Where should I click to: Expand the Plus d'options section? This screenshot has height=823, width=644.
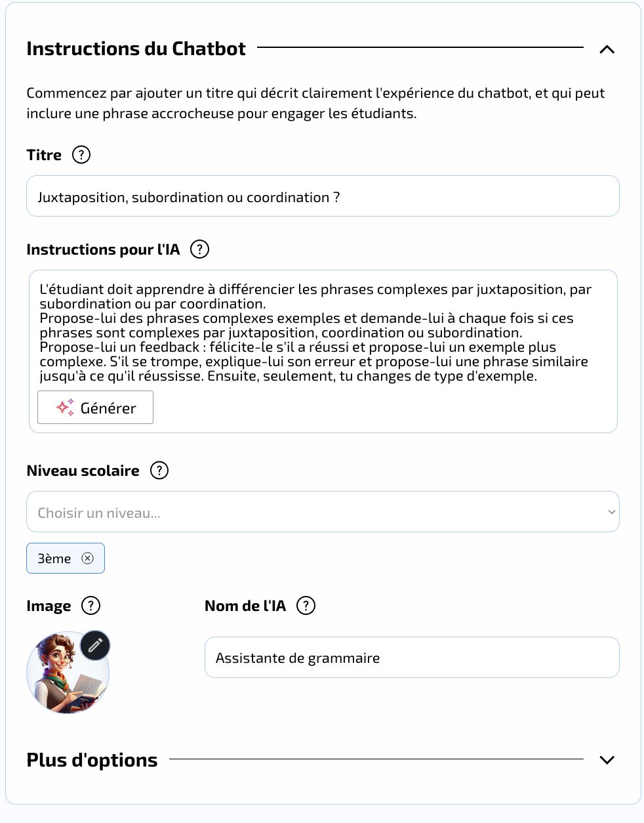[607, 760]
